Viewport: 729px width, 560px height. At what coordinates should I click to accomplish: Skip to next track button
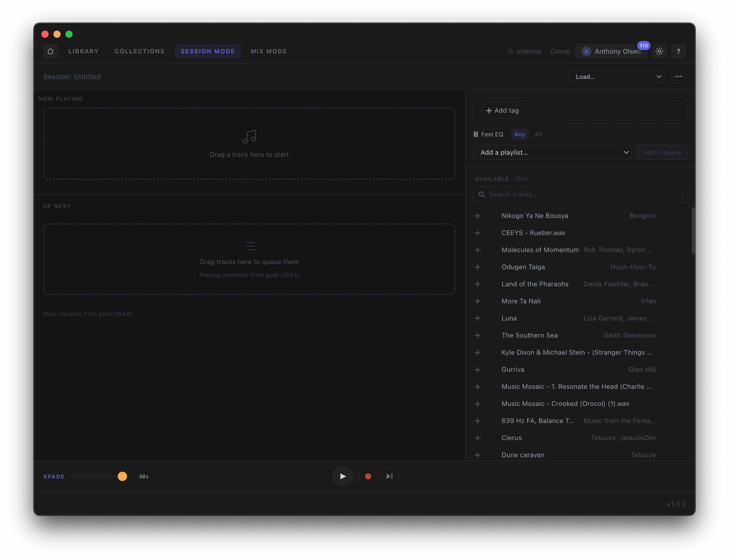pyautogui.click(x=389, y=476)
